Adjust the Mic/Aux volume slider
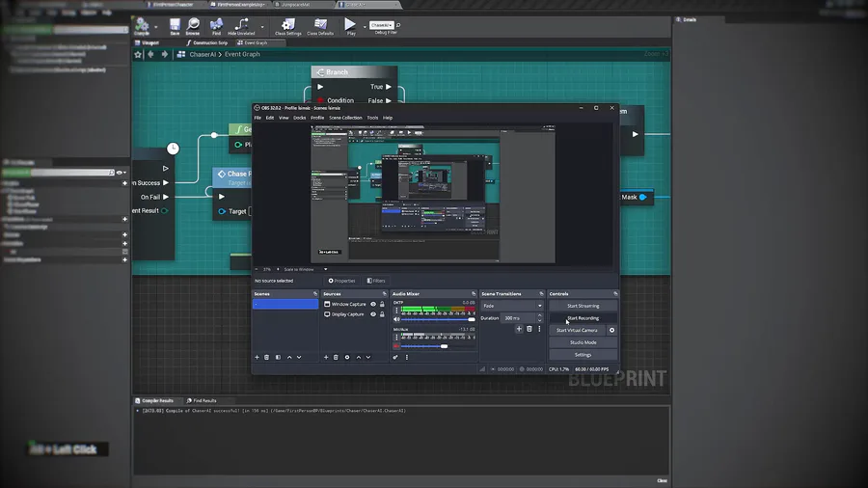The height and width of the screenshot is (488, 868). 438,346
